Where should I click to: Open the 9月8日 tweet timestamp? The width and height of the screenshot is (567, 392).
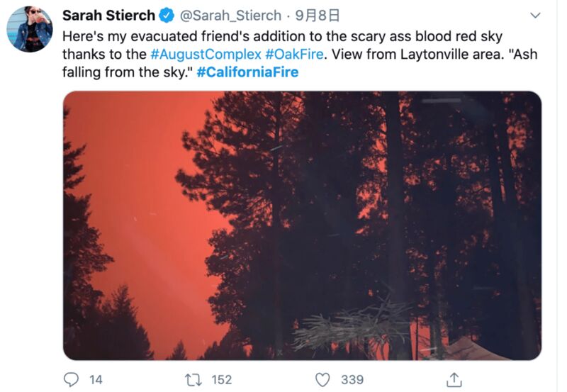(x=317, y=16)
